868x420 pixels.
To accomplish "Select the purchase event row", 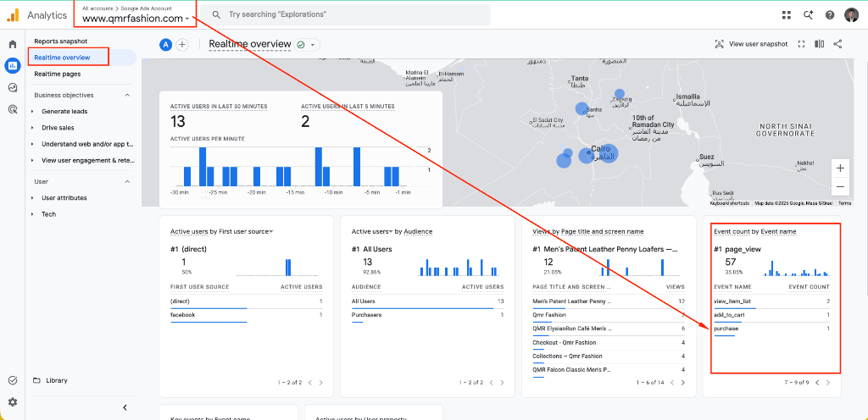I will click(x=771, y=329).
